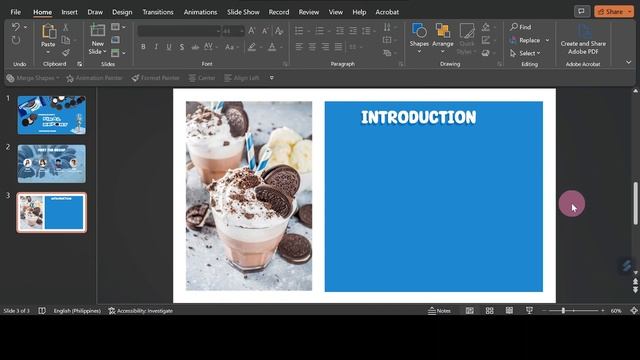Open the Font name combo box
Screen dimensions: 640x360
[x=179, y=31]
